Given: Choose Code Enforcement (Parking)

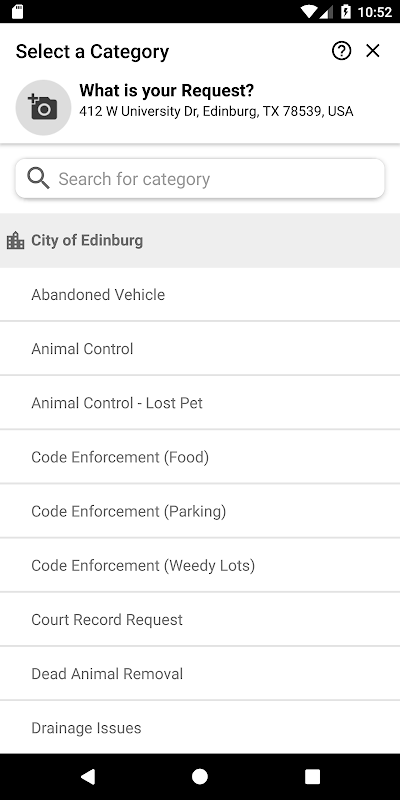Looking at the screenshot, I should [200, 511].
